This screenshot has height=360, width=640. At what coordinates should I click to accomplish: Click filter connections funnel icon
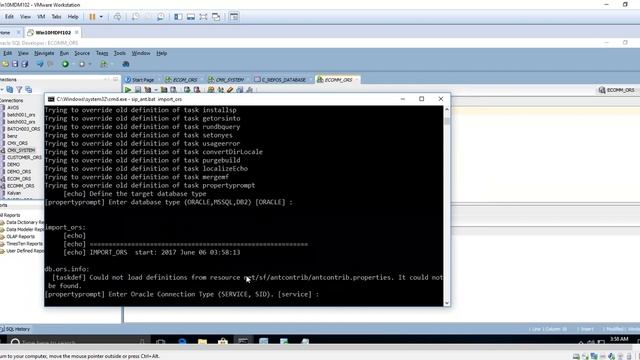(19, 89)
